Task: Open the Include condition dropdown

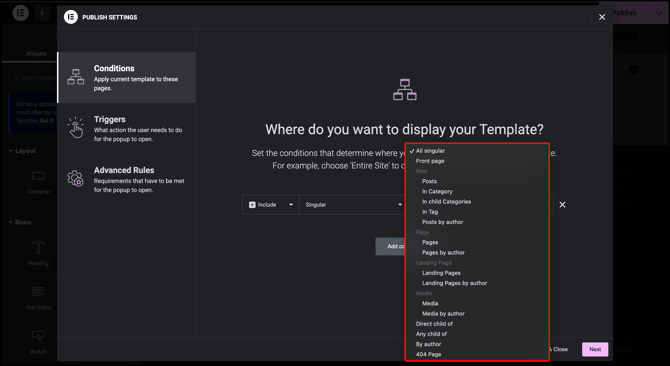Action: (x=271, y=205)
